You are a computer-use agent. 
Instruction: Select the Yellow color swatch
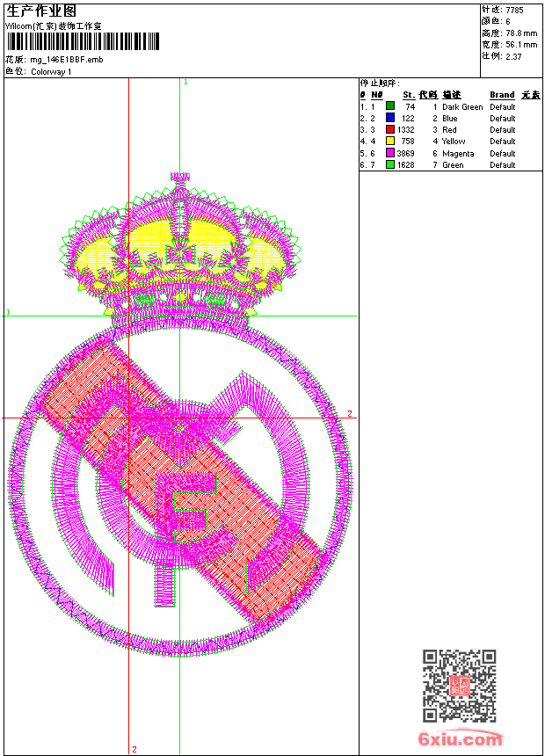click(x=390, y=141)
